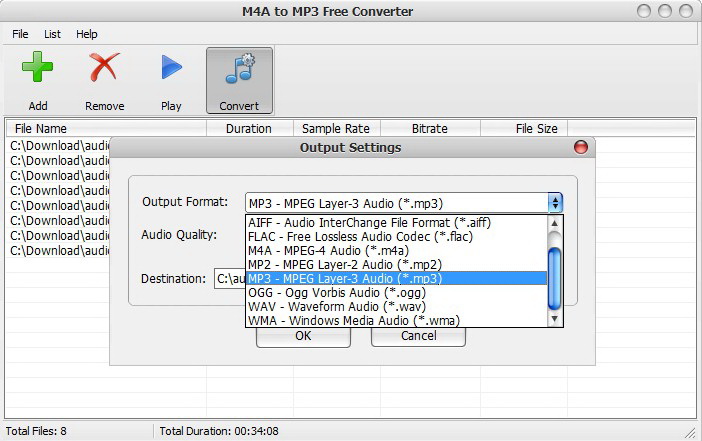The width and height of the screenshot is (702, 441).
Task: Collapse the Output Format combo box arrow
Action: pyautogui.click(x=555, y=202)
